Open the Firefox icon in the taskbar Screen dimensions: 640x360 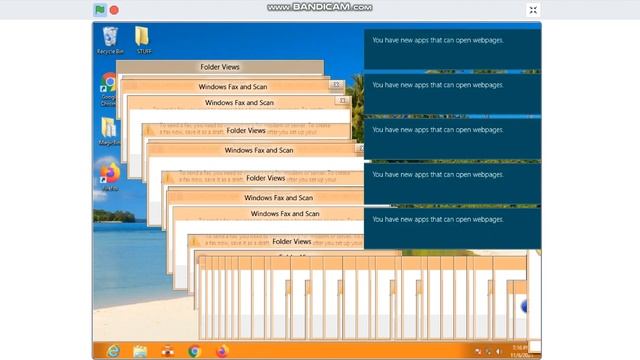tap(222, 351)
